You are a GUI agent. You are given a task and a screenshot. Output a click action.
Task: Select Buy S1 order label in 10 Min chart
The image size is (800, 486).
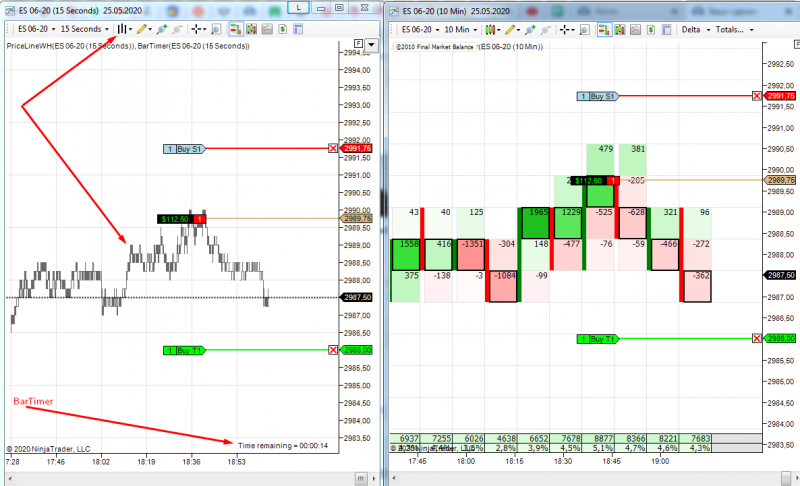[597, 96]
